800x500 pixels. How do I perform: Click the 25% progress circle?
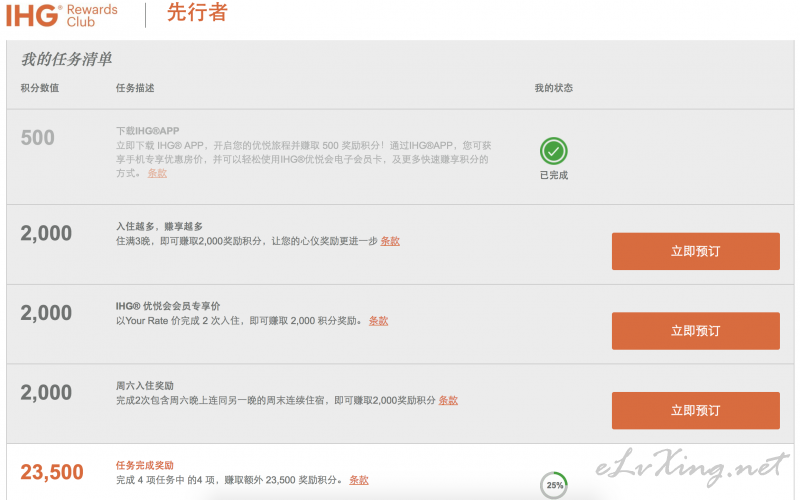click(x=554, y=485)
